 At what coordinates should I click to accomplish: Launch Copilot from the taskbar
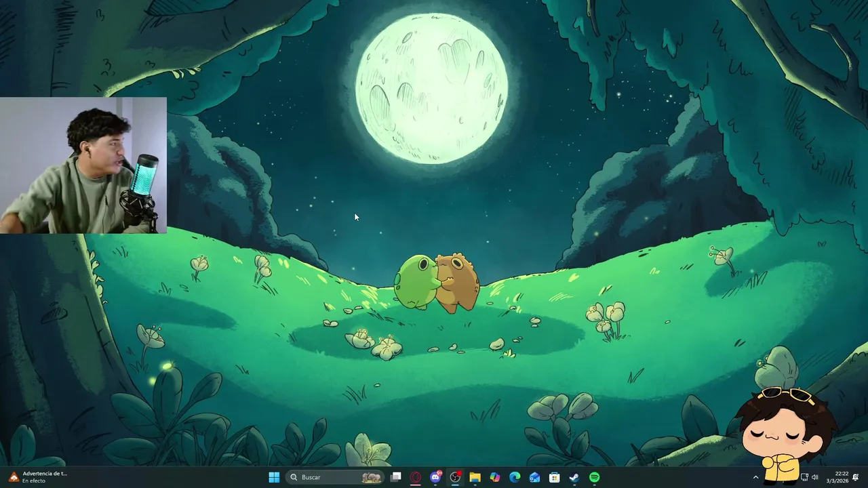click(x=495, y=477)
